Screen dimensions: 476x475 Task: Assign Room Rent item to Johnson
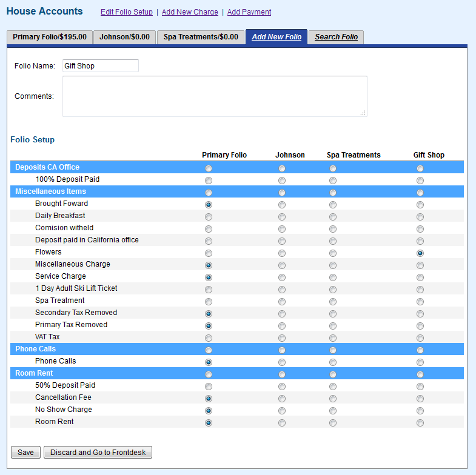[282, 423]
